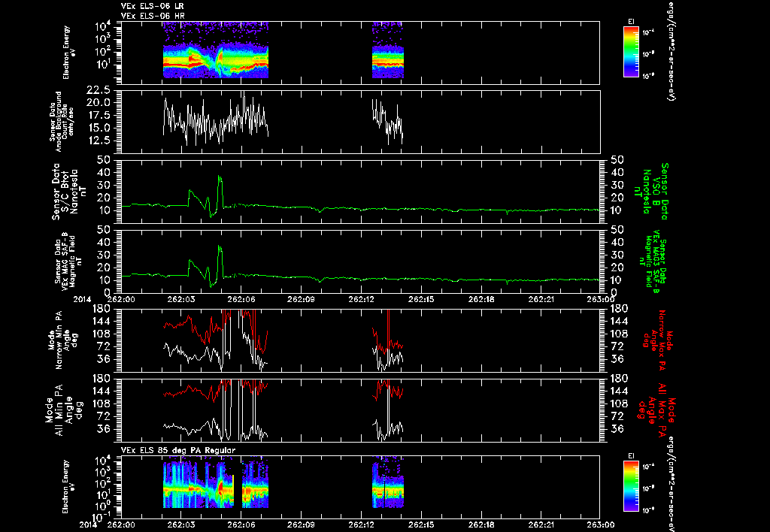Click '262:18' on the bottom time axis
The width and height of the screenshot is (770, 532).
click(482, 524)
